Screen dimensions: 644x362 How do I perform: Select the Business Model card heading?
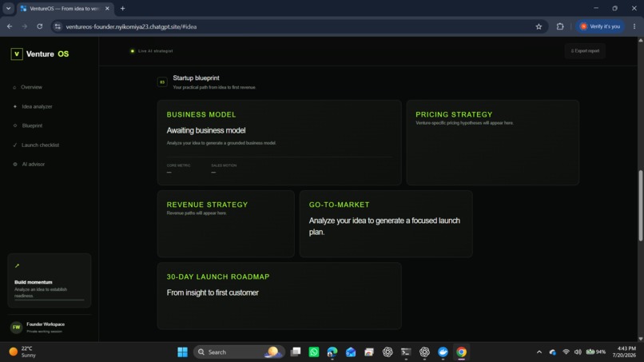pyautogui.click(x=201, y=114)
